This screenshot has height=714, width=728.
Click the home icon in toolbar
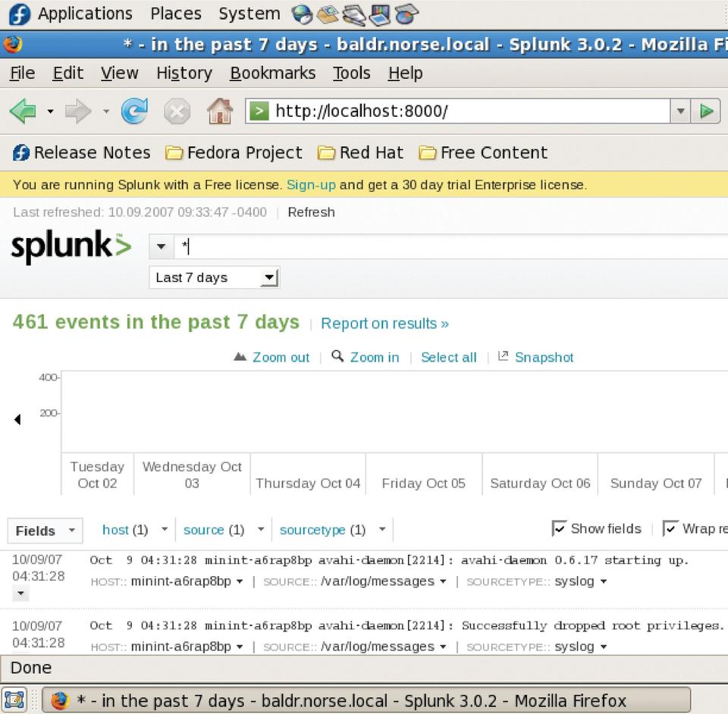(x=220, y=111)
